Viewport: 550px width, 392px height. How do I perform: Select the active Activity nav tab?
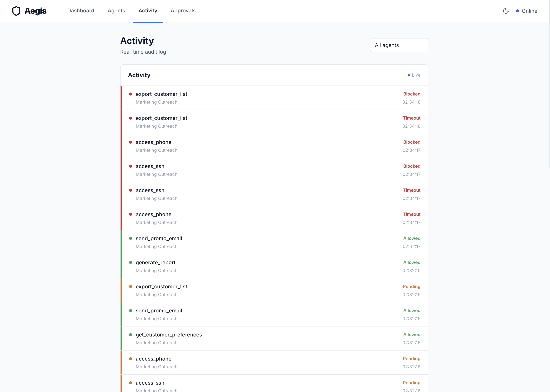[148, 11]
